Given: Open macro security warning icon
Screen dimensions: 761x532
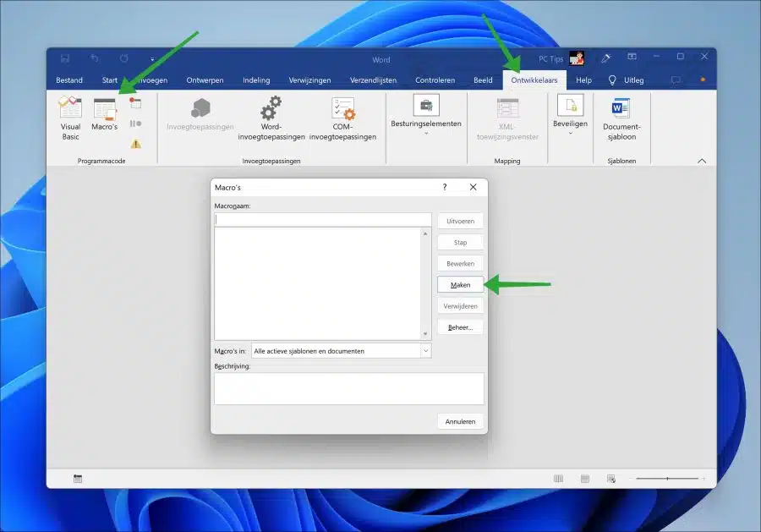Looking at the screenshot, I should (136, 144).
